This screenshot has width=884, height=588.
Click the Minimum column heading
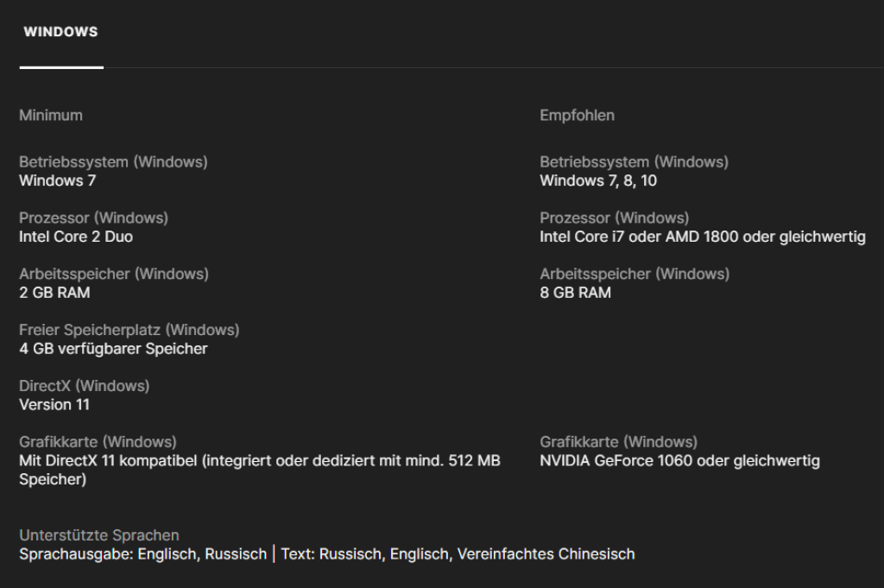pos(51,115)
